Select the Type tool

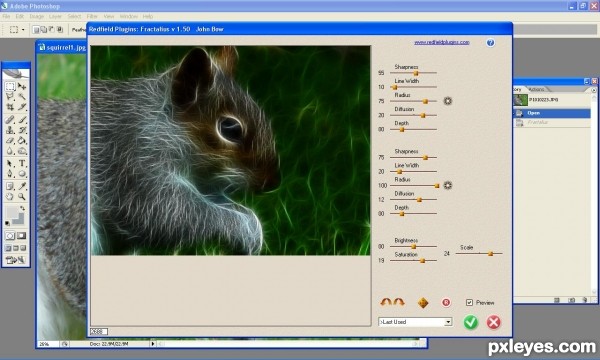pyautogui.click(x=22, y=164)
